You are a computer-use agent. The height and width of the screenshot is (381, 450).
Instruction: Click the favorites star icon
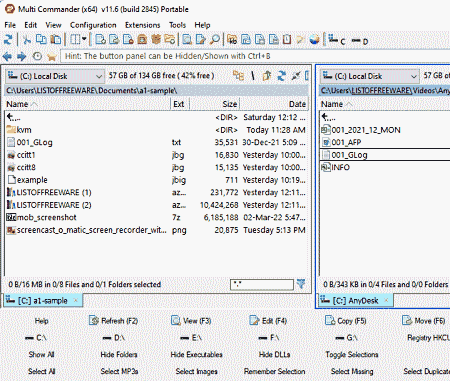(x=52, y=56)
